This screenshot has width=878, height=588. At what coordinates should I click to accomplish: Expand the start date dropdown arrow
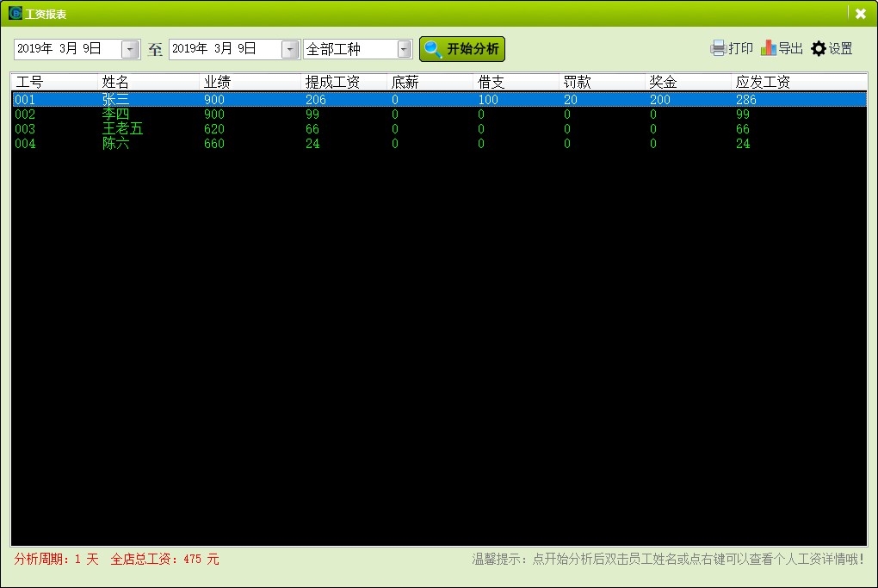[x=131, y=50]
